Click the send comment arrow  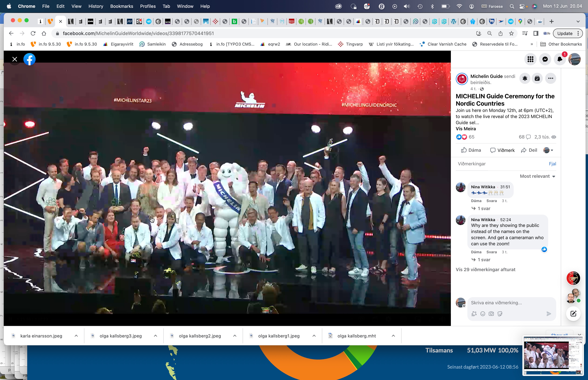(549, 314)
